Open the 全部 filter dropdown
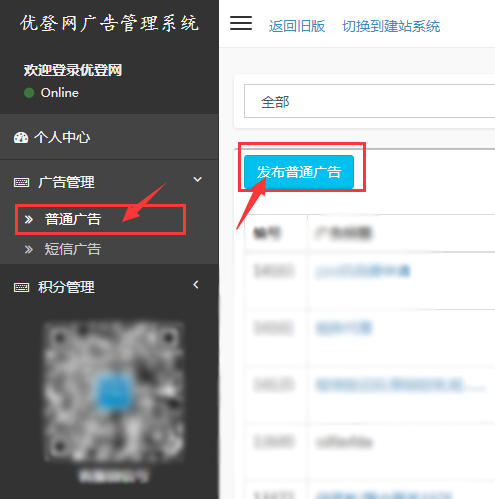This screenshot has width=495, height=499. click(x=369, y=101)
